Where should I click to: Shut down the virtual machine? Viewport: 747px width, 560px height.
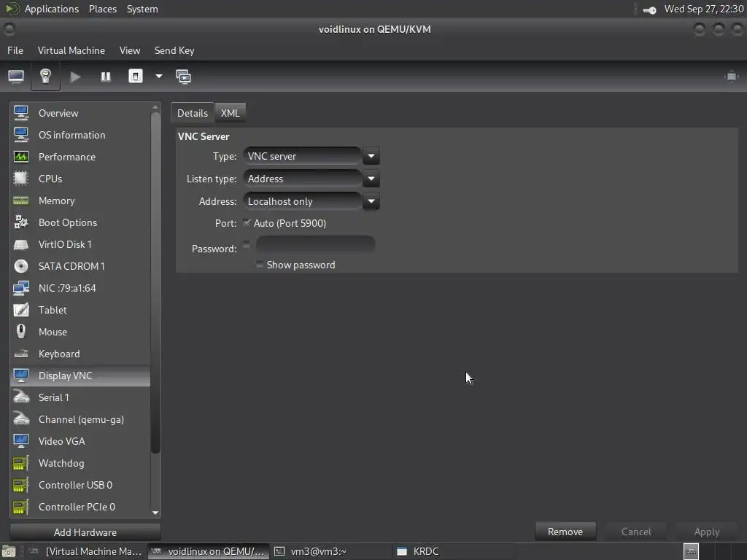click(136, 76)
